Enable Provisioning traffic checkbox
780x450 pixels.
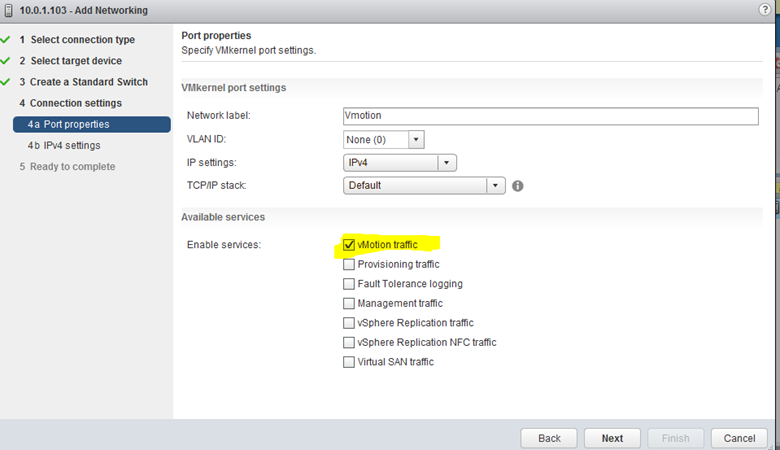pos(349,264)
